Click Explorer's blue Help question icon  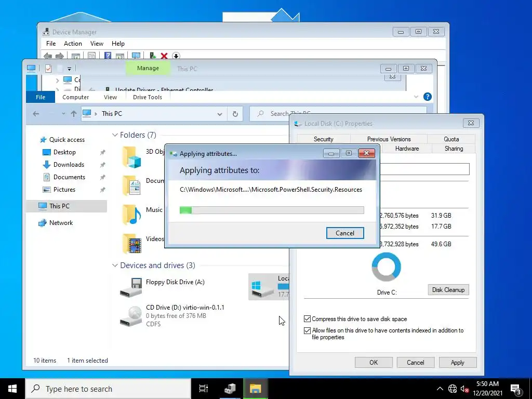[428, 97]
